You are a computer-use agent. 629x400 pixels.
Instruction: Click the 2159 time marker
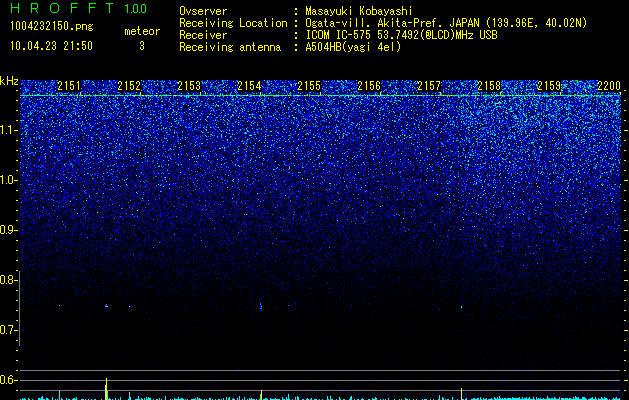(x=549, y=86)
